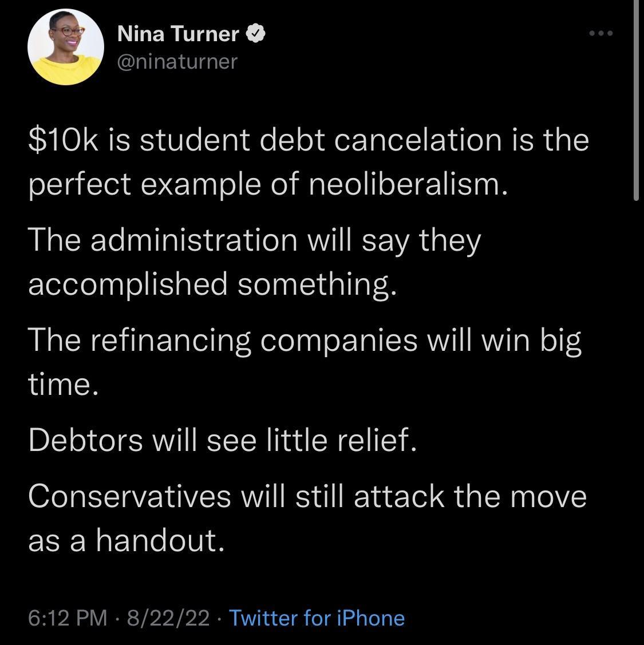Image resolution: width=644 pixels, height=645 pixels.
Task: Tap the avatar thumbnail of Nina Turner
Action: point(66,48)
